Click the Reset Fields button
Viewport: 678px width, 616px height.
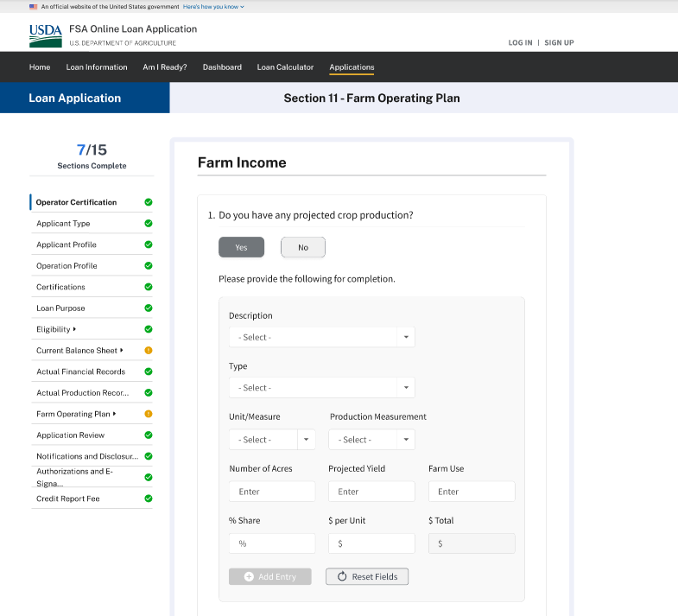pos(366,576)
